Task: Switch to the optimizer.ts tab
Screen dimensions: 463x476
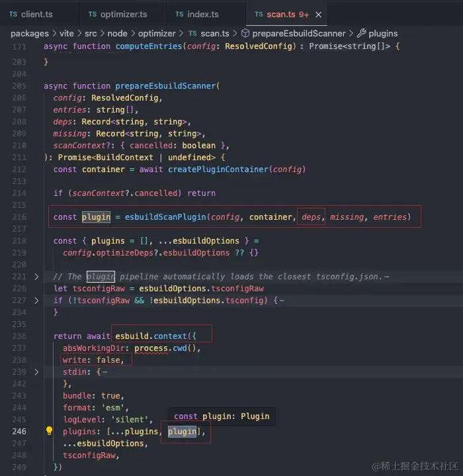Action: 122,15
